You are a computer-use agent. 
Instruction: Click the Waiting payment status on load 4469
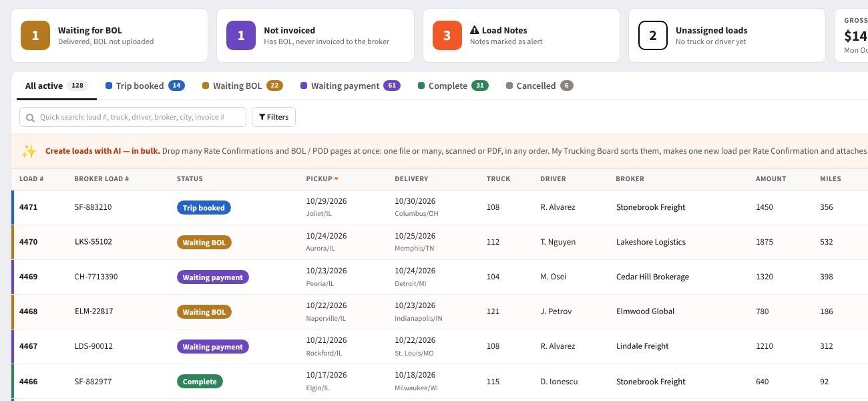pyautogui.click(x=213, y=277)
